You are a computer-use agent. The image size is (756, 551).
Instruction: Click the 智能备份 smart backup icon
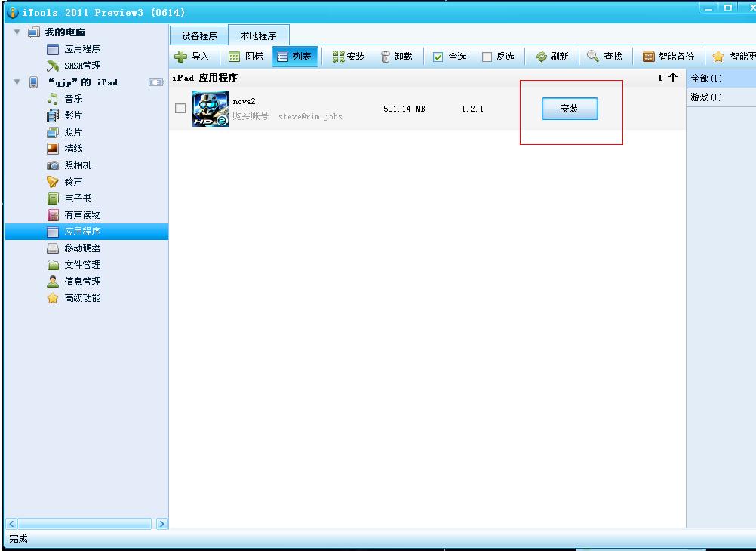648,57
